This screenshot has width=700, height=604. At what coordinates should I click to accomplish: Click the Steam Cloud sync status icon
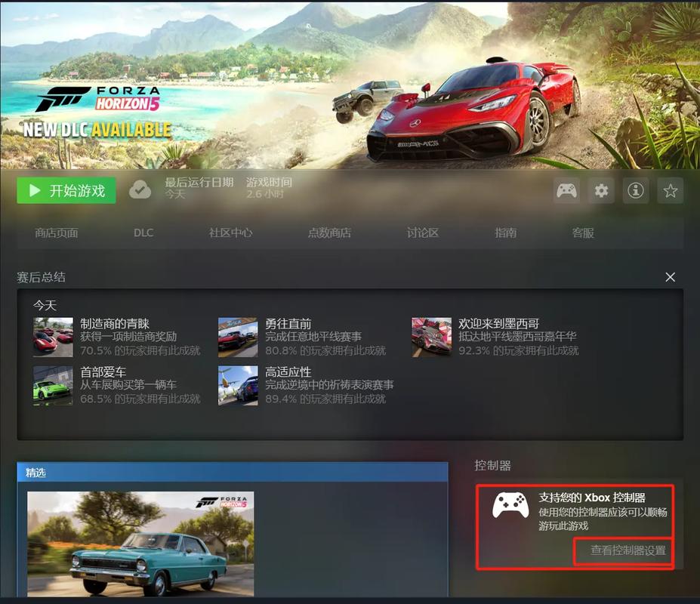[140, 190]
